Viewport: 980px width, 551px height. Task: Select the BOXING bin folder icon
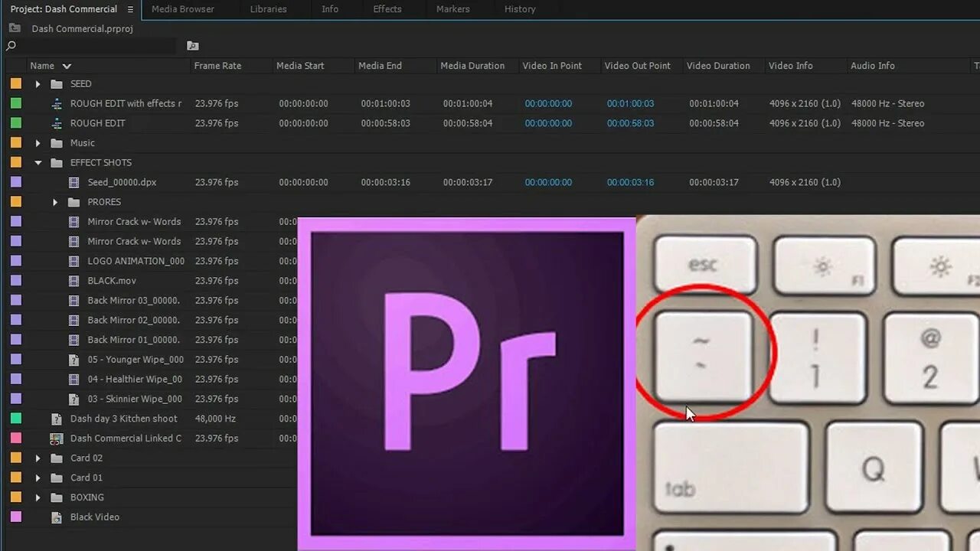[57, 497]
